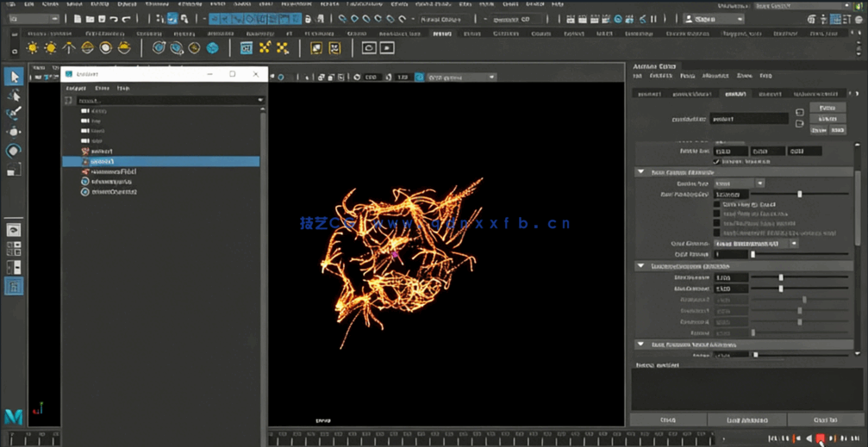
Task: Select the arrow Select tool in the toolbox
Action: click(14, 78)
